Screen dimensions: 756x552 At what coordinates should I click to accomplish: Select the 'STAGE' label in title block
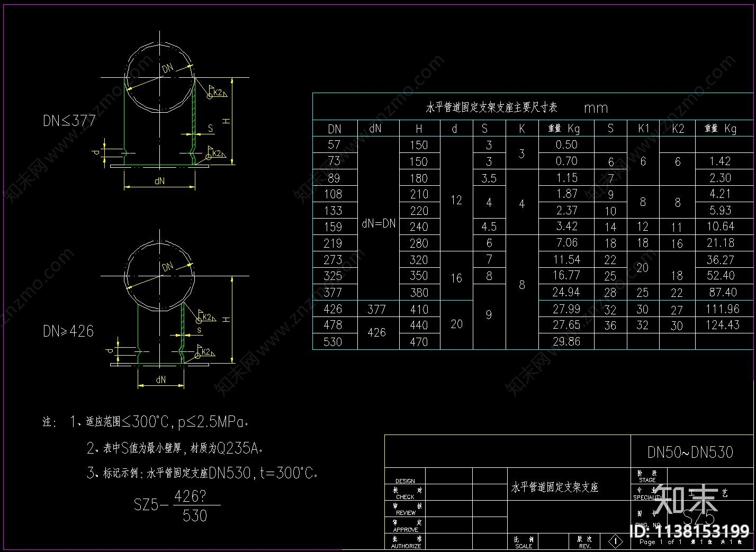(x=647, y=480)
